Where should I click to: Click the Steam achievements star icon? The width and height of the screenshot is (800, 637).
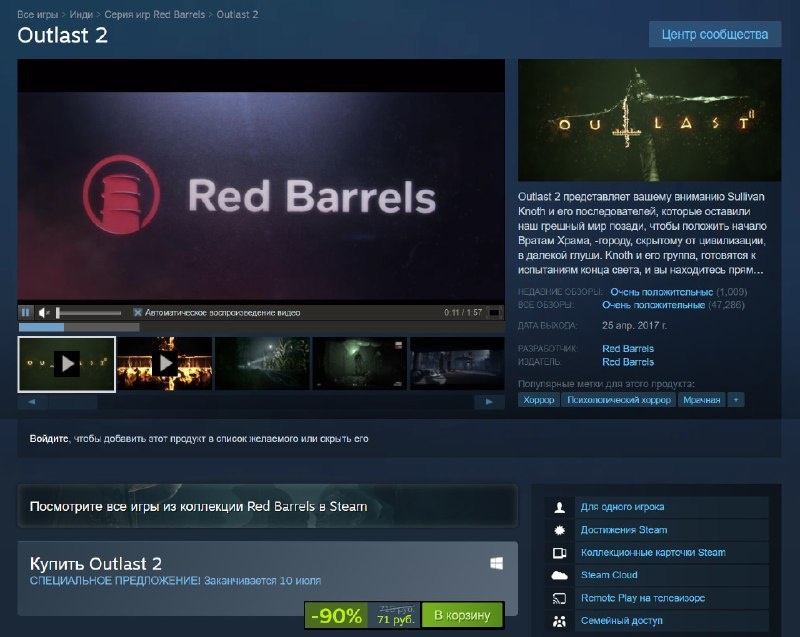click(x=559, y=530)
